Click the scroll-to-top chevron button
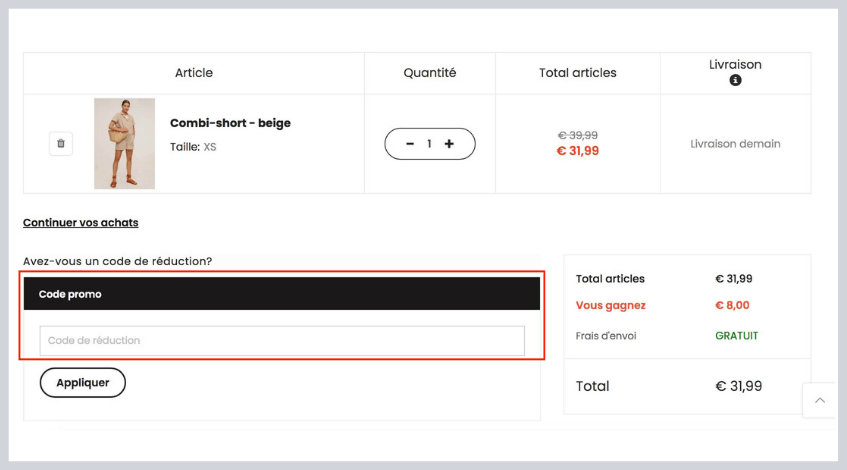 point(820,400)
